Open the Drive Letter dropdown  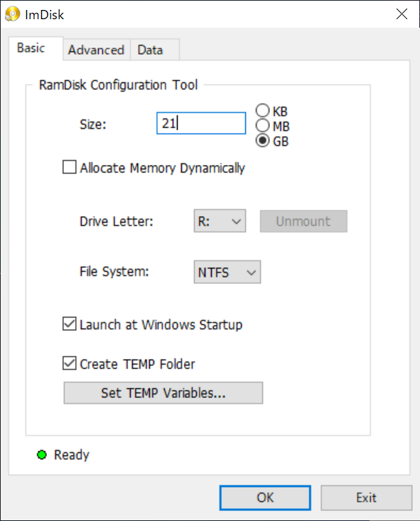(x=220, y=221)
